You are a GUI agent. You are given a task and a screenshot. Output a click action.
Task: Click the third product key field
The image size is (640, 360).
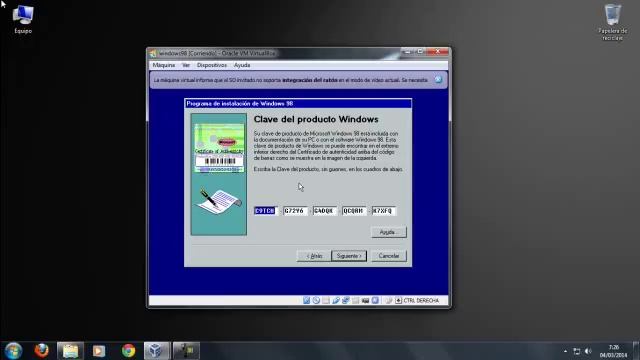click(x=324, y=211)
